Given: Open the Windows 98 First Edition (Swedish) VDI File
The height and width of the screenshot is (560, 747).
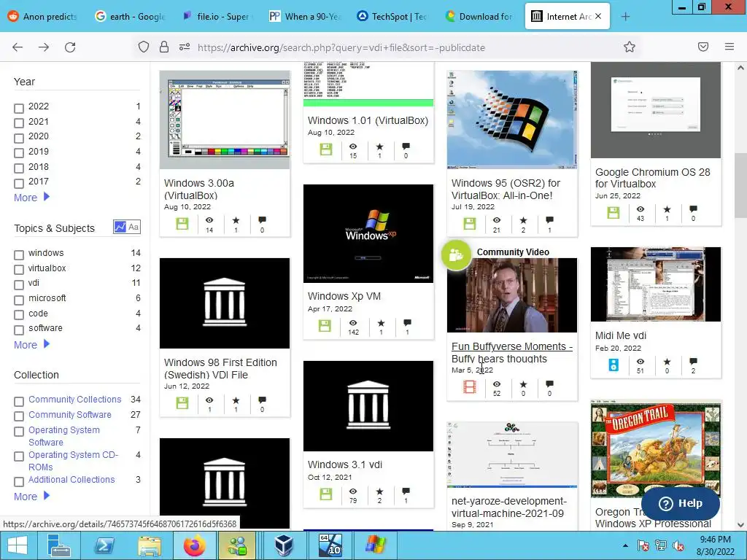Looking at the screenshot, I should click(220, 368).
